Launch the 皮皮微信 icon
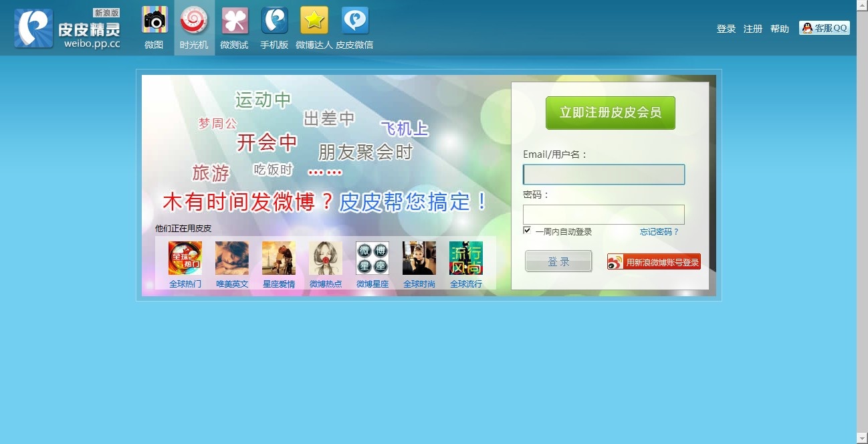Image resolution: width=868 pixels, height=444 pixels. [x=355, y=20]
